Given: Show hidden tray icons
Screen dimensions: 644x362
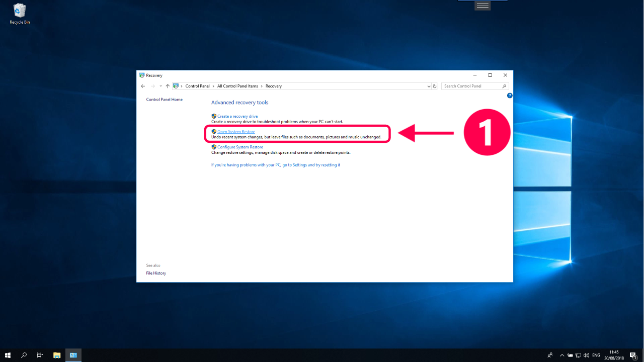Looking at the screenshot, I should point(562,355).
